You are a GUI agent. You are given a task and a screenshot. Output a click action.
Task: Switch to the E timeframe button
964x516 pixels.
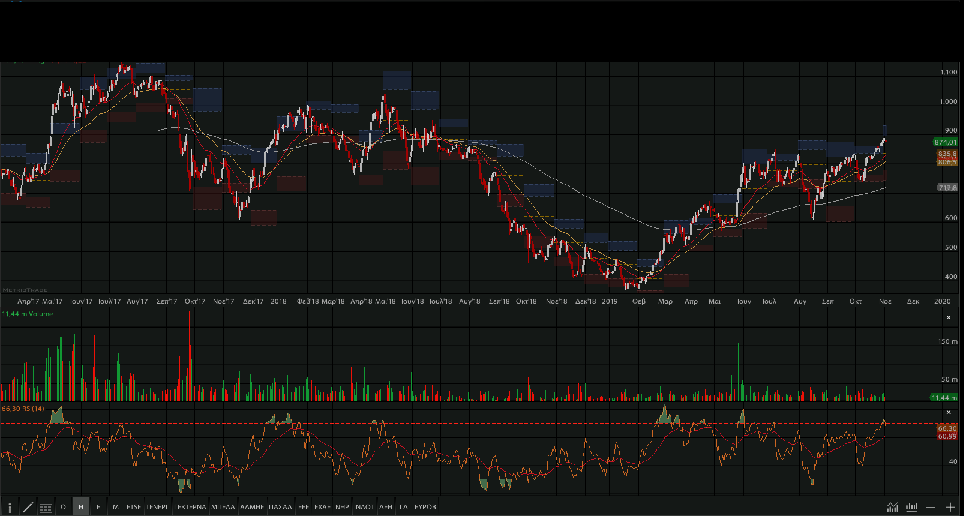click(98, 507)
